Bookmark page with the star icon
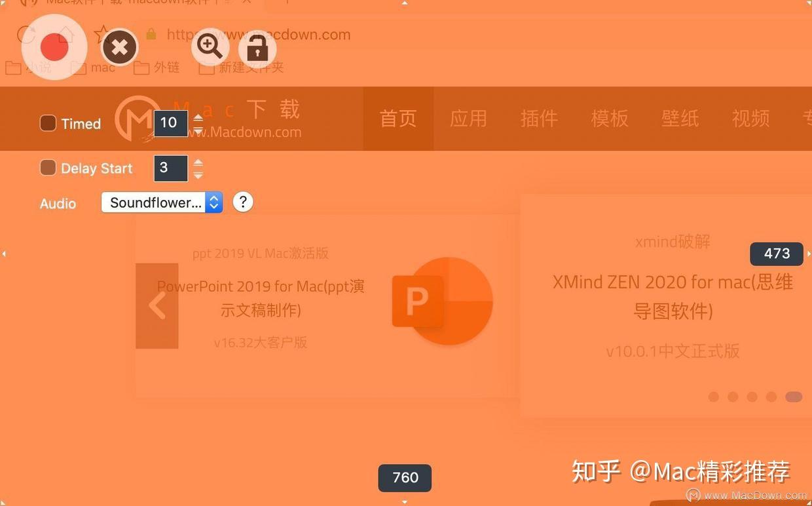 pos(102,34)
